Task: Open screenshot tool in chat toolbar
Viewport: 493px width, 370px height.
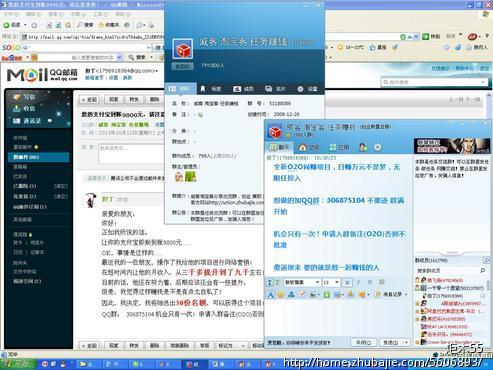Action: [x=339, y=294]
